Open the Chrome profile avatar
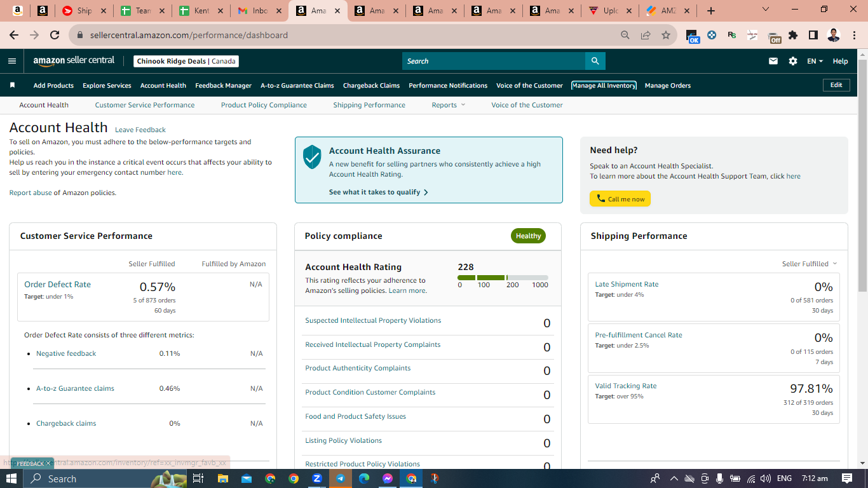 [x=834, y=35]
